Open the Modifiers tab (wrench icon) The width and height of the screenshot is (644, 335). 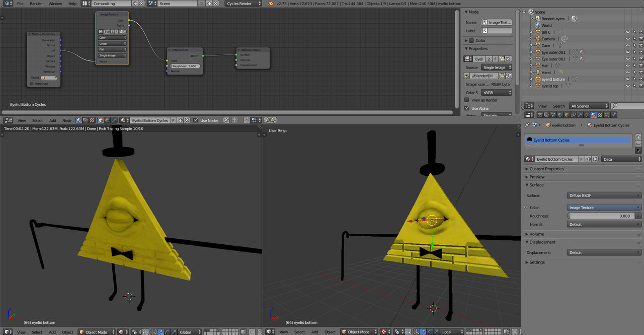581,115
